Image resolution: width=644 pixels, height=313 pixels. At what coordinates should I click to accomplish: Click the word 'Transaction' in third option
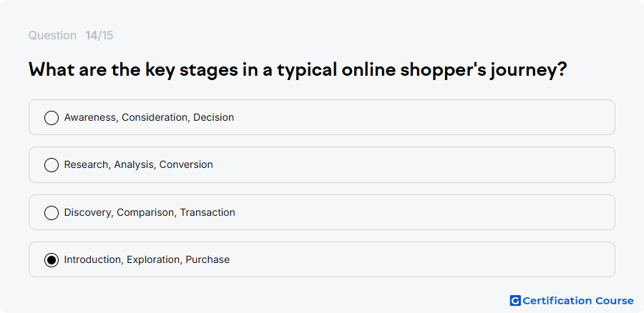[x=208, y=212]
